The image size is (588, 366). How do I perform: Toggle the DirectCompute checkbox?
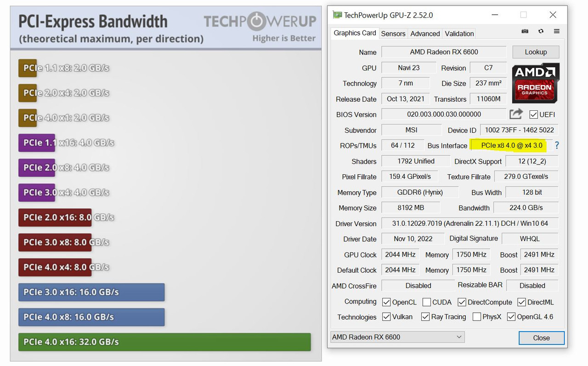(462, 302)
